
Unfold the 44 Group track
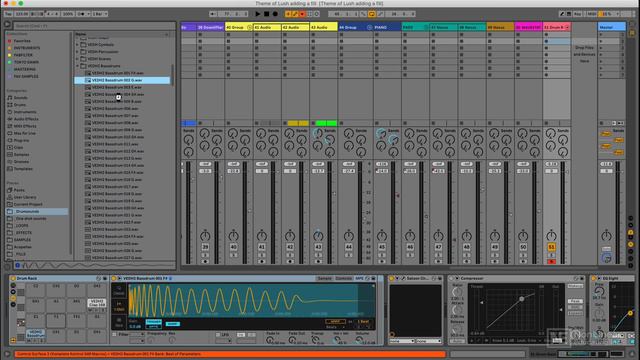[x=369, y=27]
